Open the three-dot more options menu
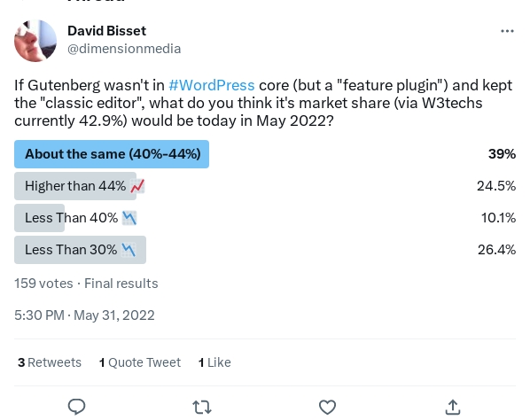This screenshot has height=420, width=530. [x=507, y=31]
